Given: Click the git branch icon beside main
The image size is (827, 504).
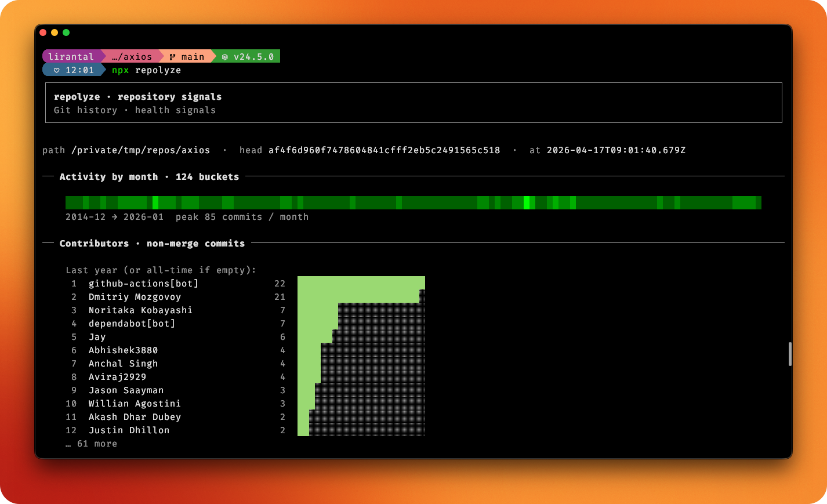Looking at the screenshot, I should (x=172, y=57).
